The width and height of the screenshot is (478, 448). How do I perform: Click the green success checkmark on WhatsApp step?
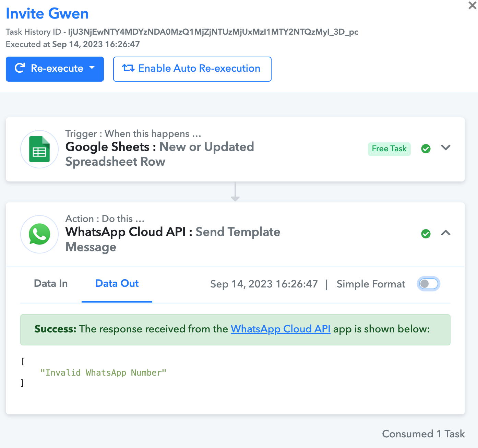coord(426,234)
